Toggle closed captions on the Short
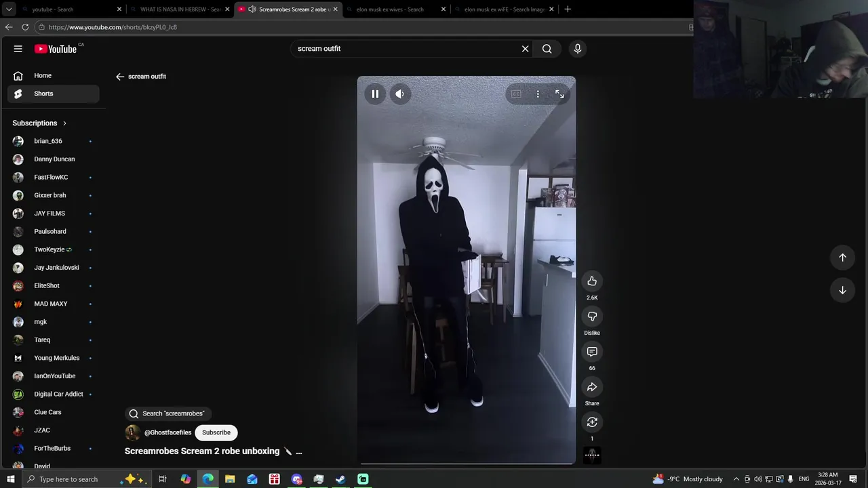This screenshot has width=868, height=488. tap(516, 94)
